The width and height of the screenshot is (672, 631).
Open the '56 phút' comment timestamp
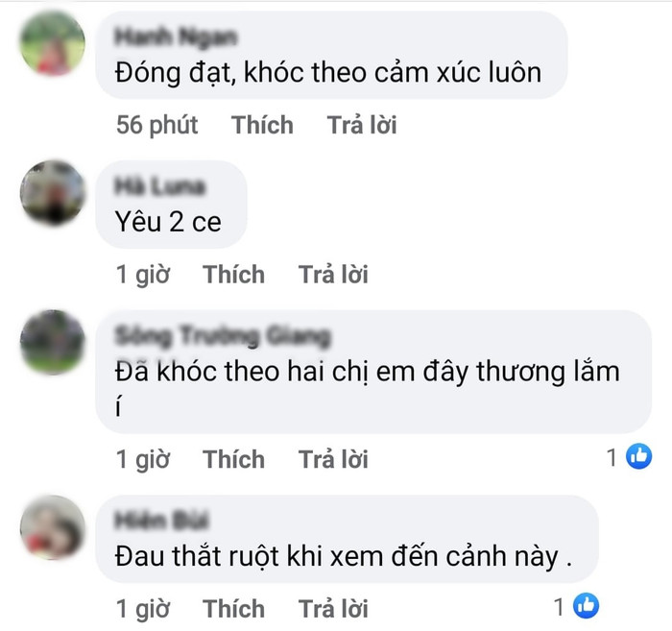156,125
